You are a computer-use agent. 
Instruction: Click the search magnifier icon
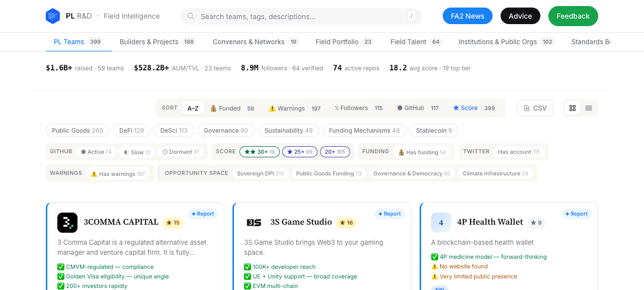coord(191,16)
